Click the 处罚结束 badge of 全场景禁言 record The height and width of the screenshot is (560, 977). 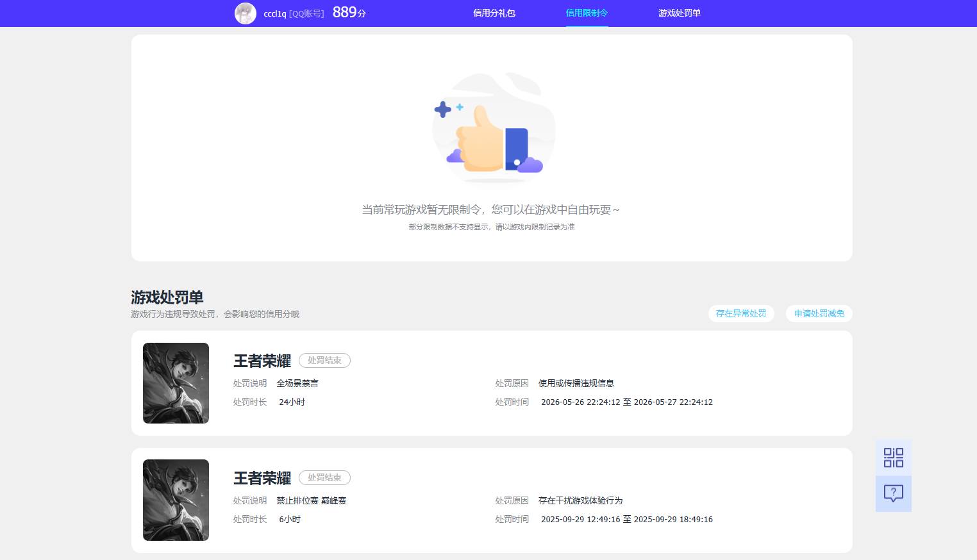[324, 360]
